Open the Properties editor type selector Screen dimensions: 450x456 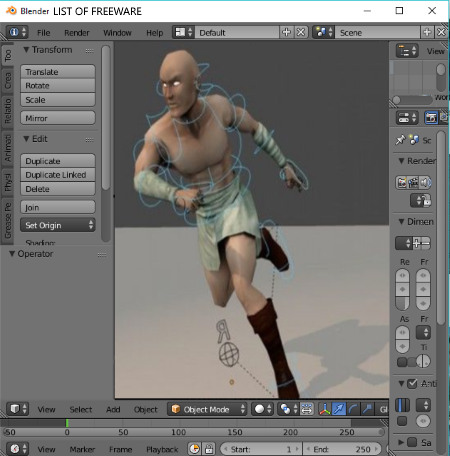[407, 118]
